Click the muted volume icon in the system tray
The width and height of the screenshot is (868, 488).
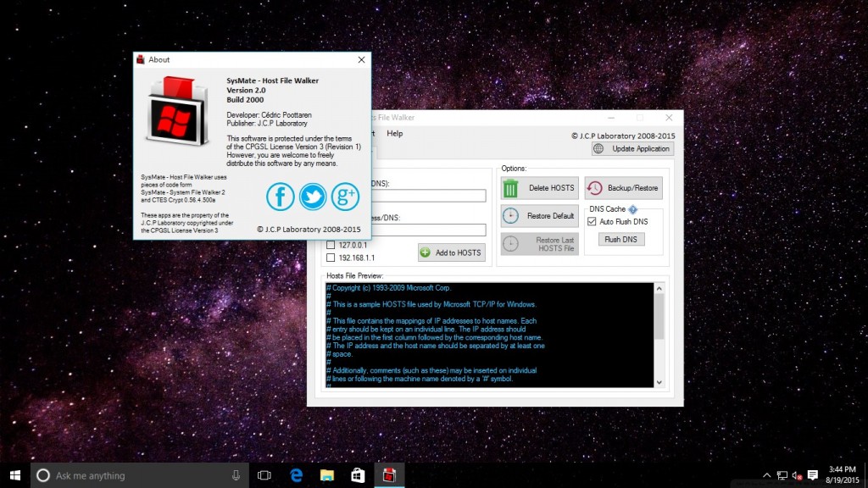pos(796,475)
